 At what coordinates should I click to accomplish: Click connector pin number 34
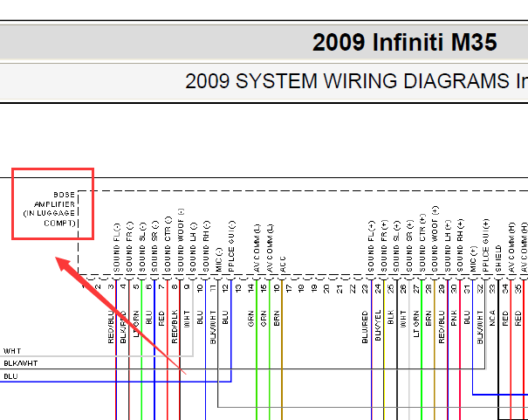click(x=505, y=289)
